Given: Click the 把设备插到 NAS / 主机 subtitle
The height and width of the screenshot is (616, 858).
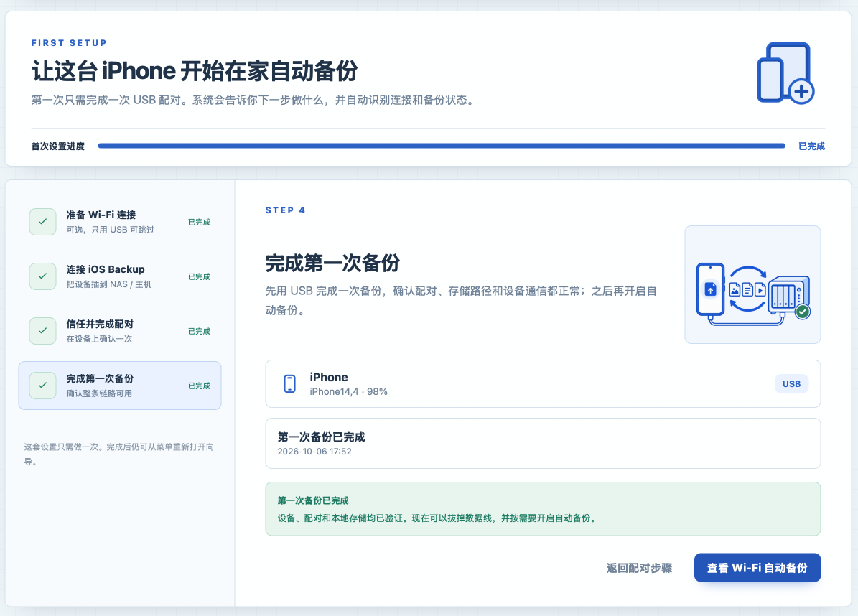Looking at the screenshot, I should click(109, 284).
